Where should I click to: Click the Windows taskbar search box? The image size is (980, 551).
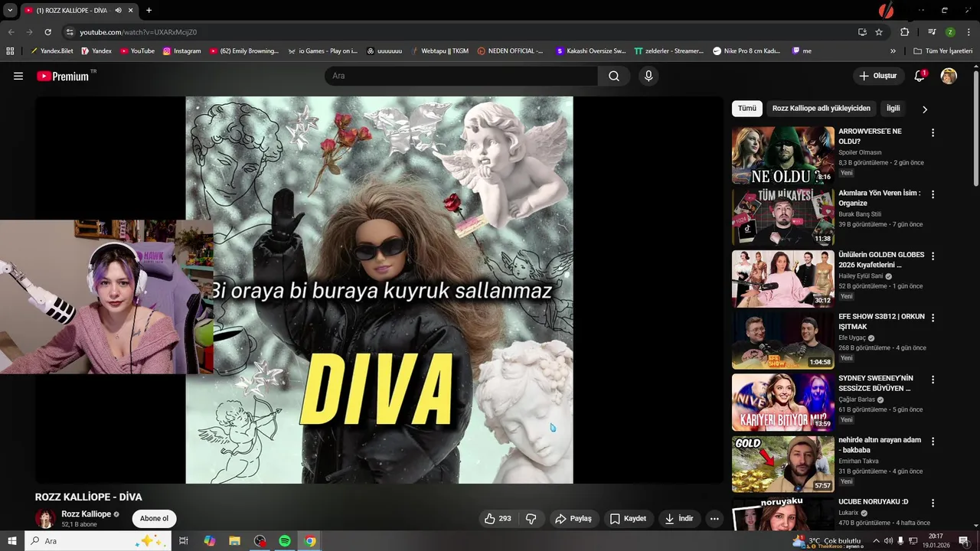96,541
